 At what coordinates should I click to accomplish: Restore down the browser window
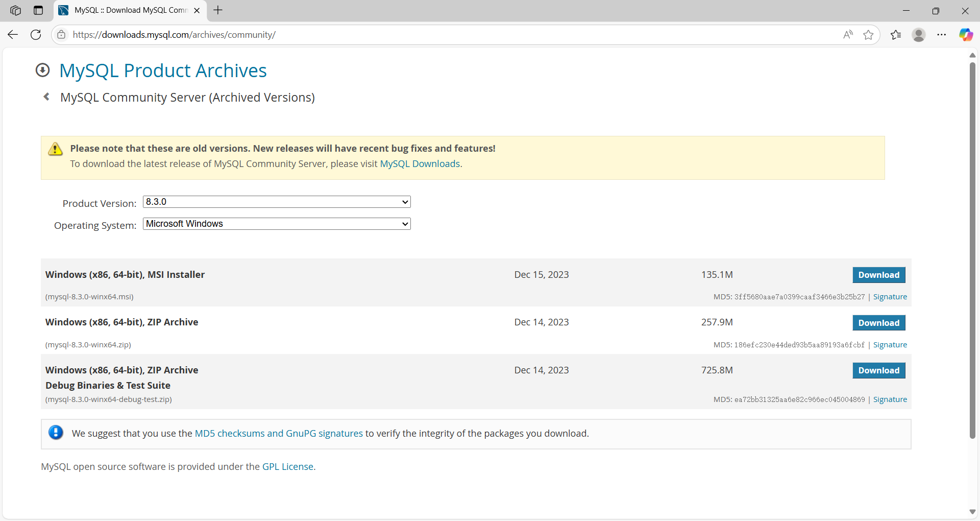[x=936, y=10]
